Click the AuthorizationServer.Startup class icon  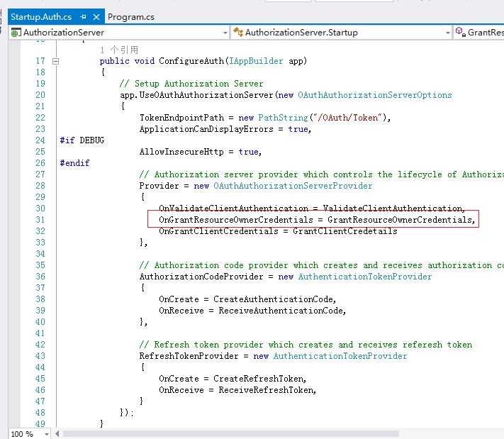238,32
